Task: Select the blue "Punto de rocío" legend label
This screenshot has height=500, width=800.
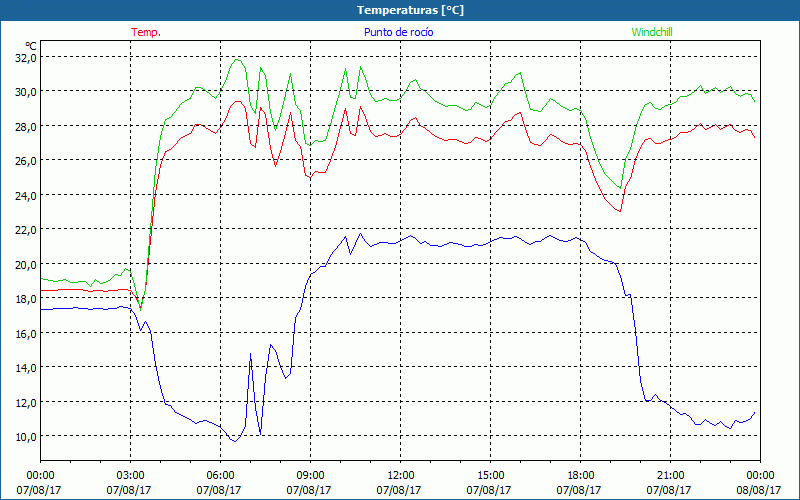Action: (398, 32)
